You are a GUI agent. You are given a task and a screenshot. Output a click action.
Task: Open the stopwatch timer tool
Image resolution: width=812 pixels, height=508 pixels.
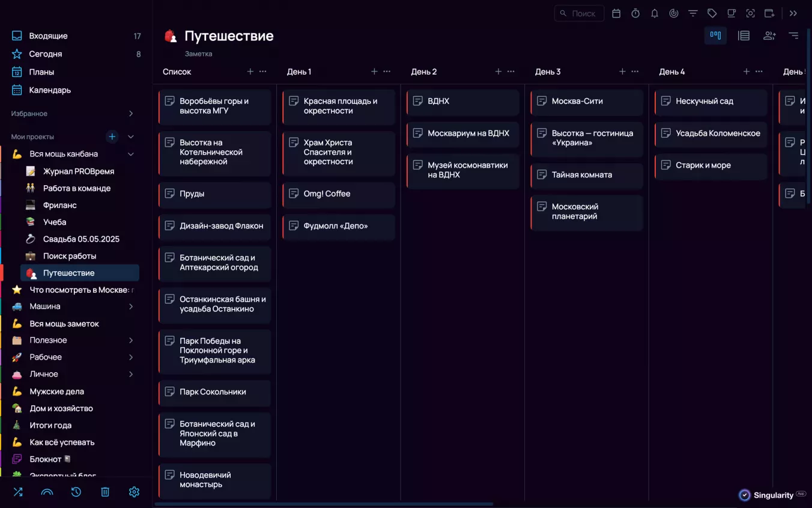tap(635, 13)
